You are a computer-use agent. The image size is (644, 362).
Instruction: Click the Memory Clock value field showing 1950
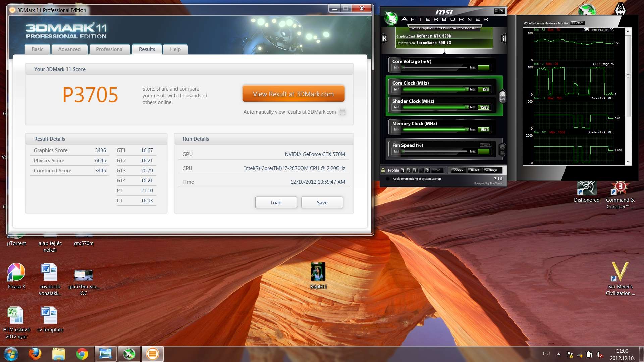click(484, 130)
